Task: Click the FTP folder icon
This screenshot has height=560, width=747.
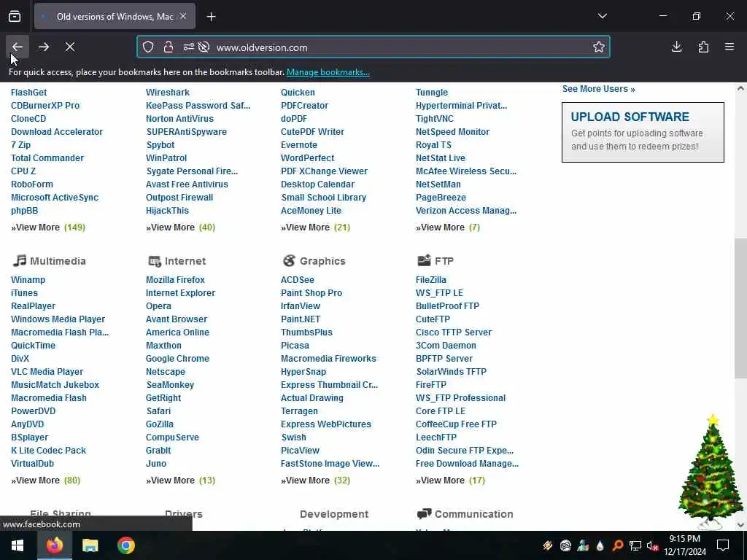Action: click(424, 260)
